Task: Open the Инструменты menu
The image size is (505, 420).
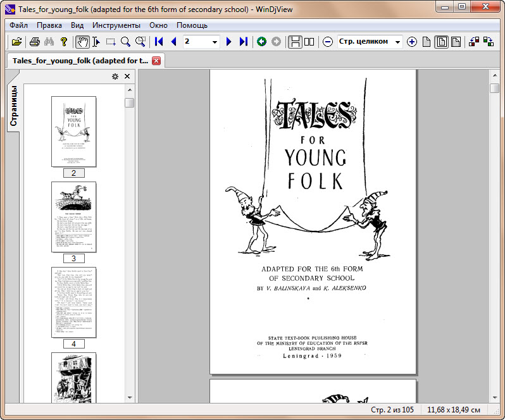Action: (x=116, y=25)
